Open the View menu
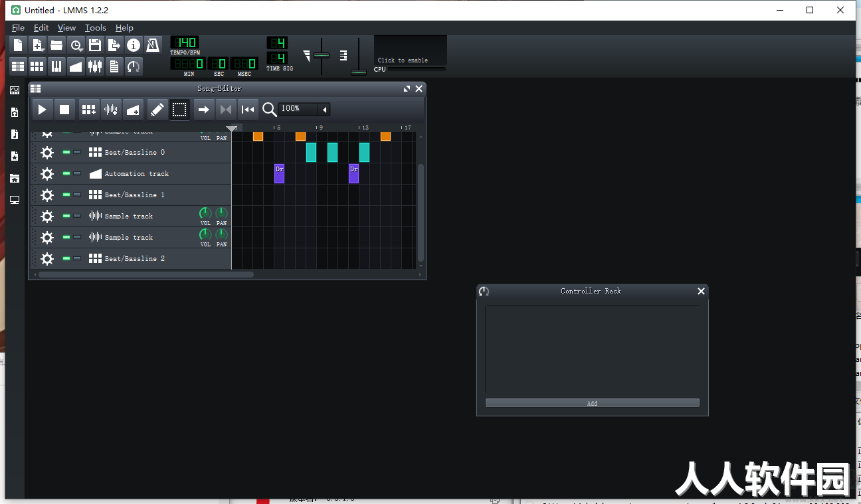This screenshot has height=504, width=861. [66, 28]
